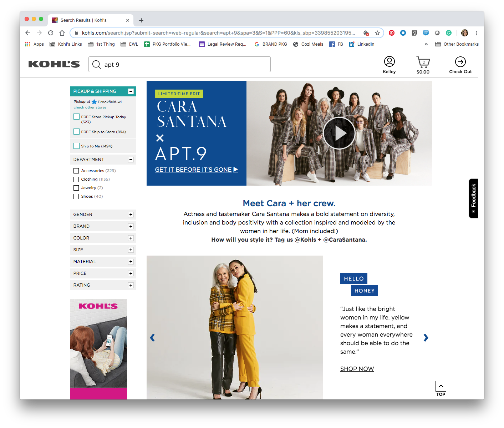Open the Pinterest extension icon
Screen dimensions: 504x428
coord(392,33)
